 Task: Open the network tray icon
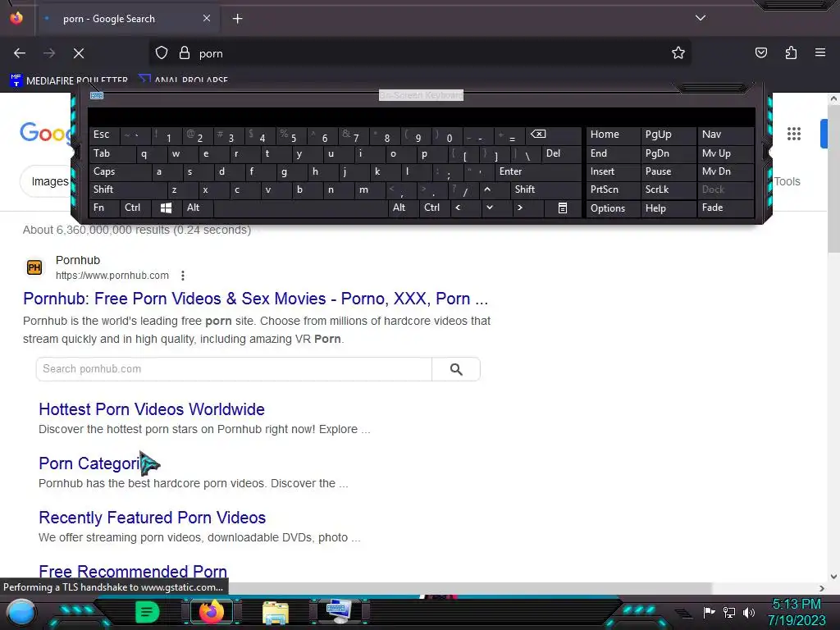(x=728, y=612)
